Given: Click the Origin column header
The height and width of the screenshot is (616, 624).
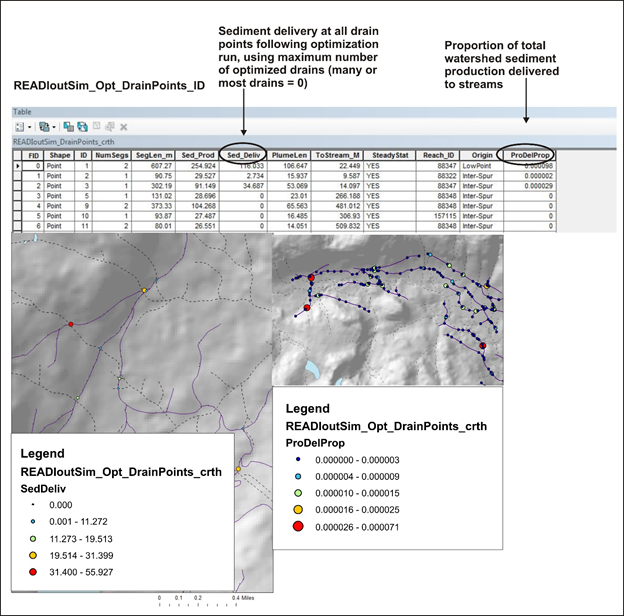Looking at the screenshot, I should pyautogui.click(x=482, y=155).
